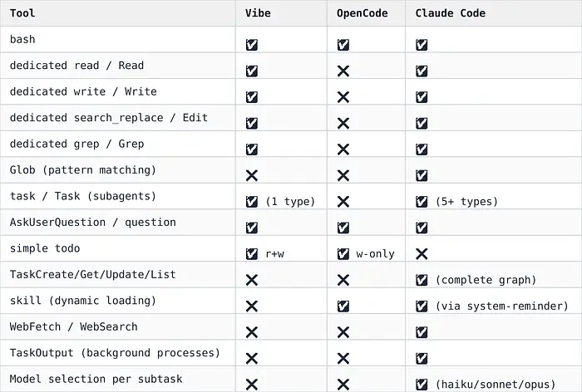Screen dimensions: 582x392
Task: Select OpenCode's X in the WebFetch / WebSearch row
Action: pos(343,332)
